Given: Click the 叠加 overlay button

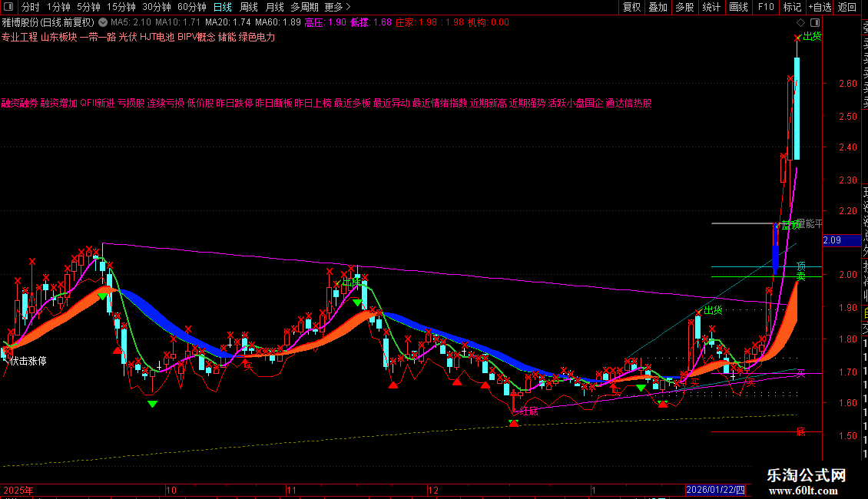Looking at the screenshot, I should point(658,7).
